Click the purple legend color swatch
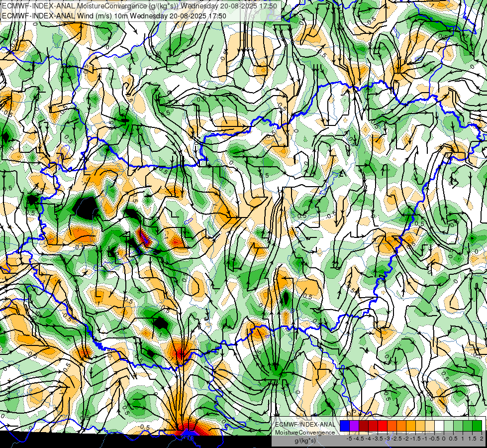 pos(354,426)
